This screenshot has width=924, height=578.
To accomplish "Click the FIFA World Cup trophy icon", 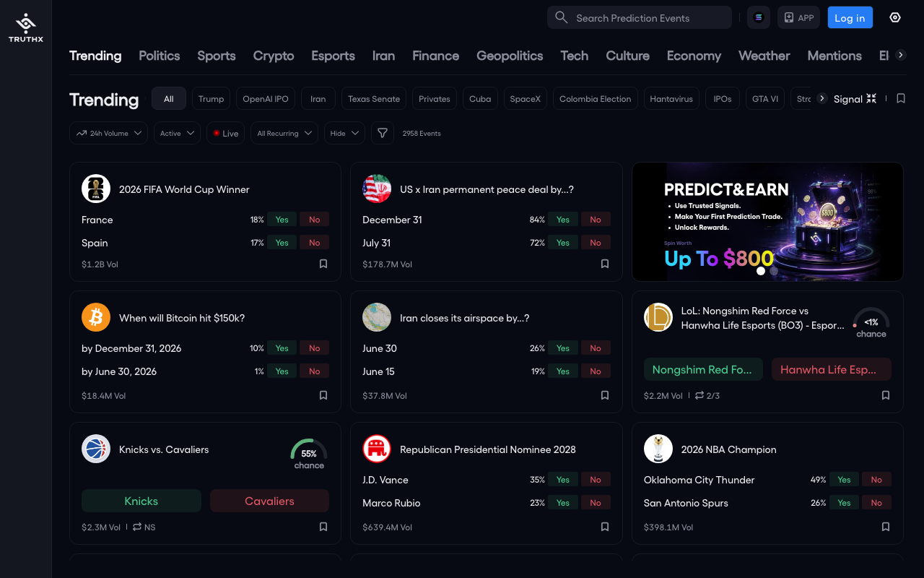I will click(96, 189).
